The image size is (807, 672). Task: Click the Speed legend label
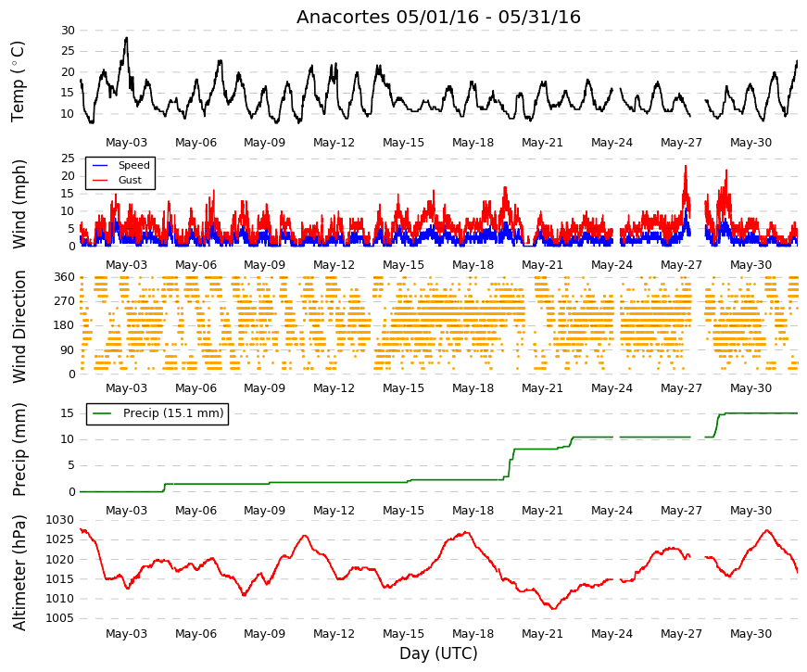tap(133, 165)
